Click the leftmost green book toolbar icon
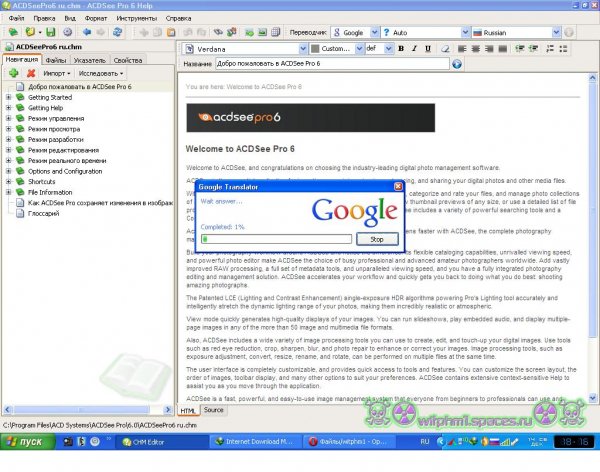The height and width of the screenshot is (472, 600). coord(13,33)
